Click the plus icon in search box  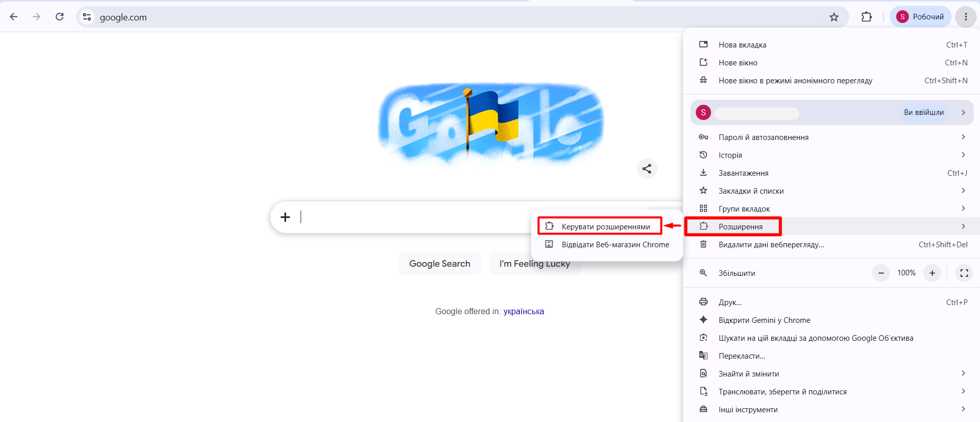coord(285,217)
